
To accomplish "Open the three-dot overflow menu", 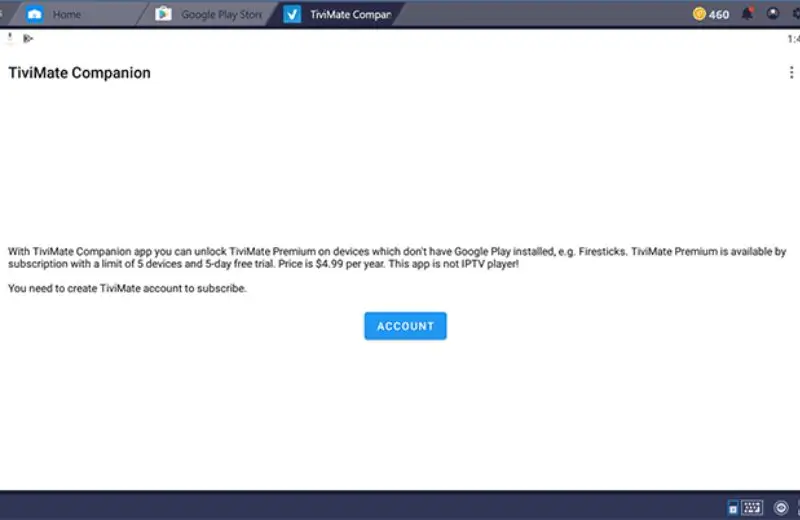I will click(792, 73).
